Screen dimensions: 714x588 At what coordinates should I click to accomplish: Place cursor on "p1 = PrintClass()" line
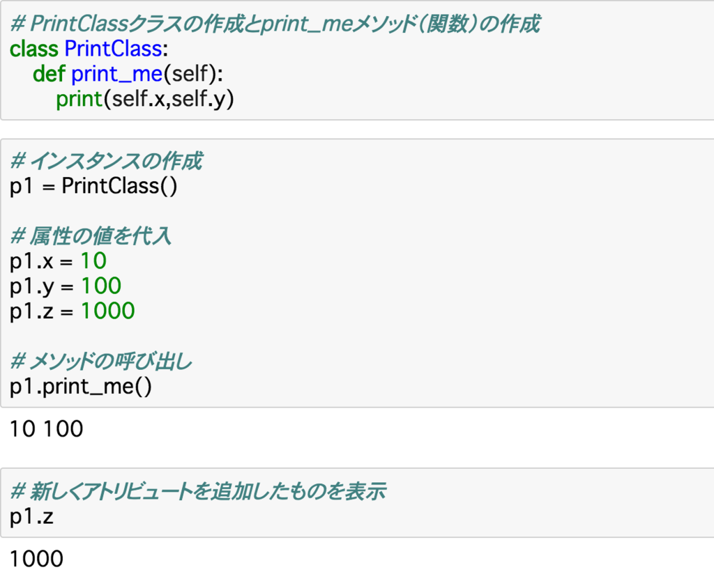[x=93, y=186]
